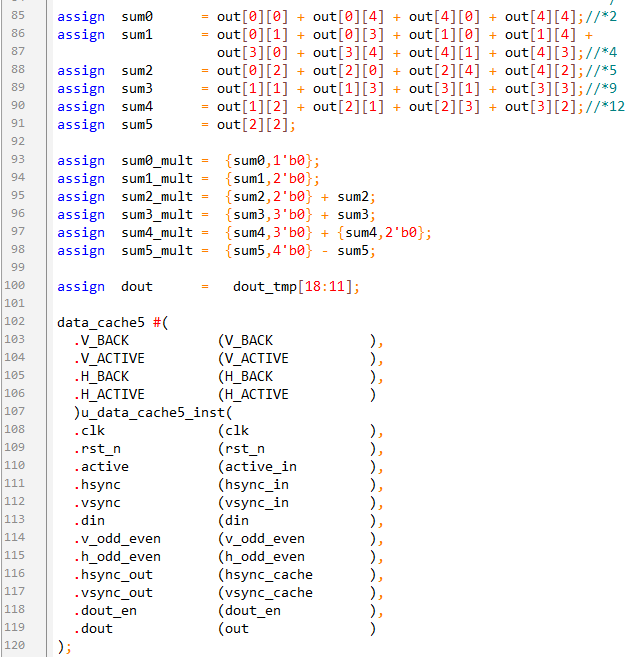Screen dimensions: 638x657
Task: Click the '.h_odd_even' port on line 115
Action: point(117,557)
